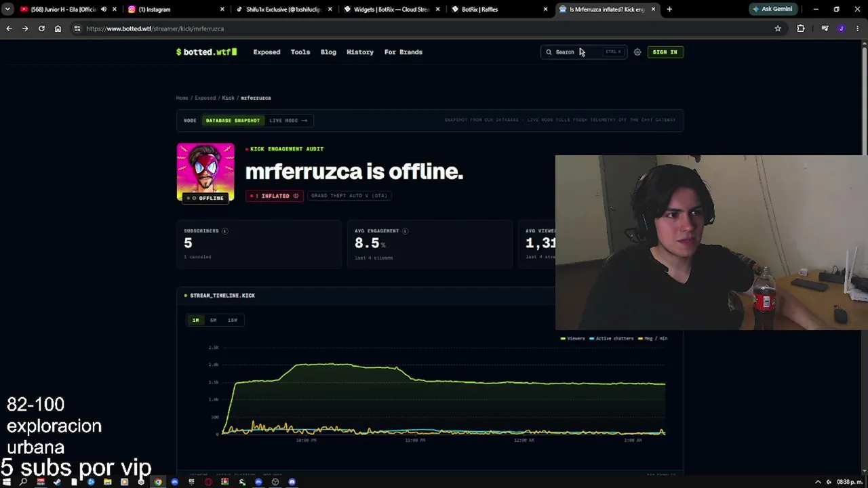
Task: Open Windows taskbar search
Action: tap(24, 482)
